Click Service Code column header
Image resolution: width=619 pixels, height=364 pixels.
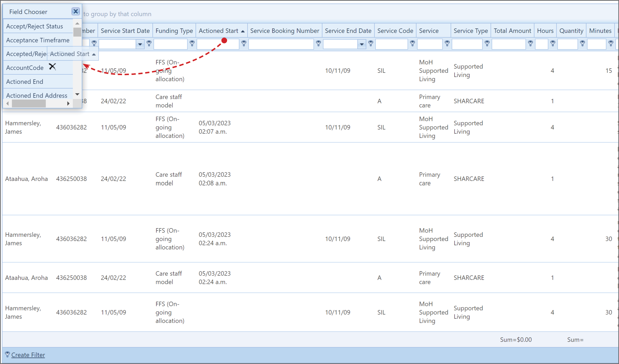point(395,31)
